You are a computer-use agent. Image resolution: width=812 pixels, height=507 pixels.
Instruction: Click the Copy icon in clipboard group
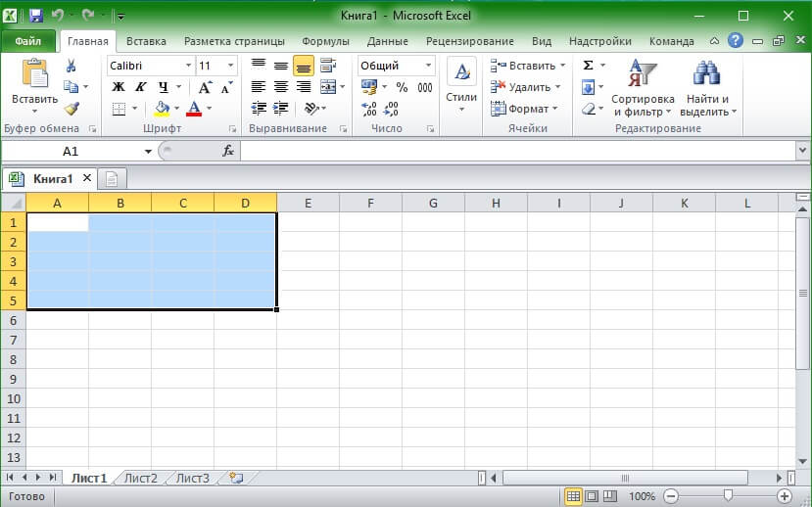coord(71,86)
